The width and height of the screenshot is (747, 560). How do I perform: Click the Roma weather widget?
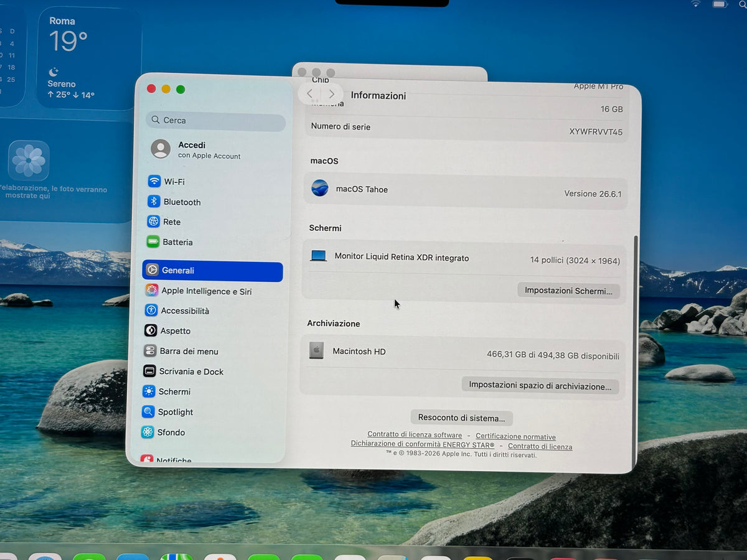tap(88, 57)
